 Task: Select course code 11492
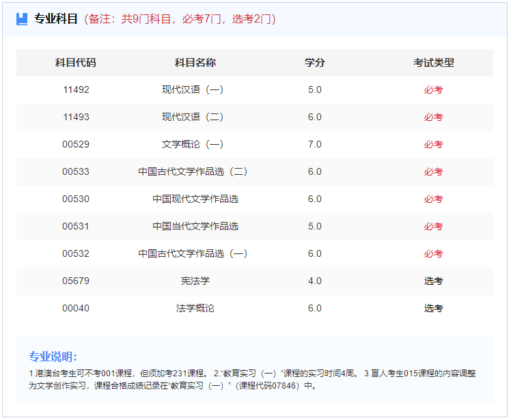[76, 89]
